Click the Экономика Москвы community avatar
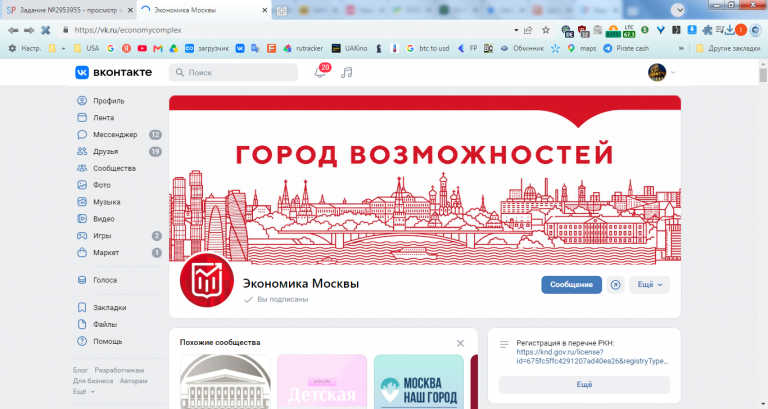768x409 pixels. (x=207, y=280)
